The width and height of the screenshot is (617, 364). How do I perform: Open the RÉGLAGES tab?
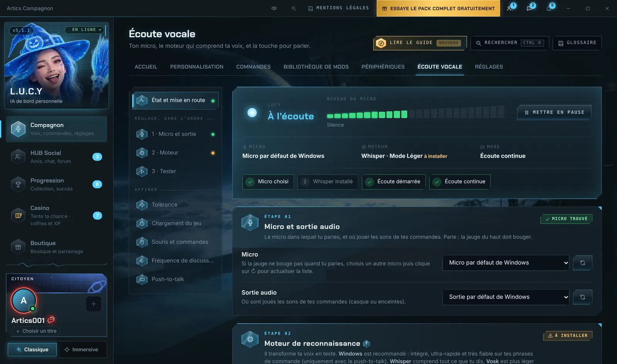tap(489, 67)
